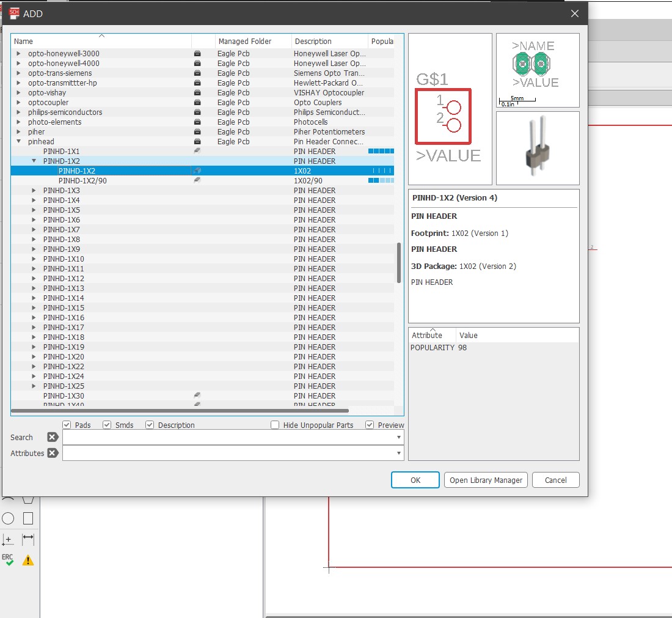
Task: Select the Circle drawing tool
Action: click(x=8, y=518)
